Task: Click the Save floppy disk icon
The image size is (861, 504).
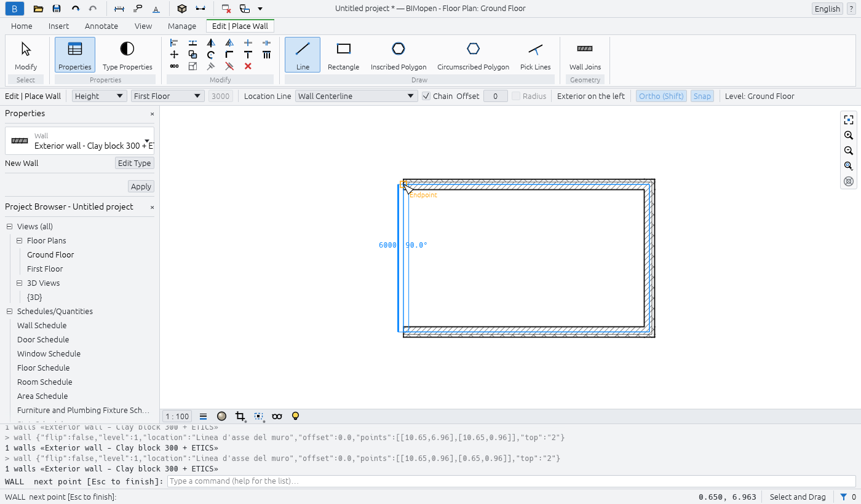Action: click(x=57, y=9)
